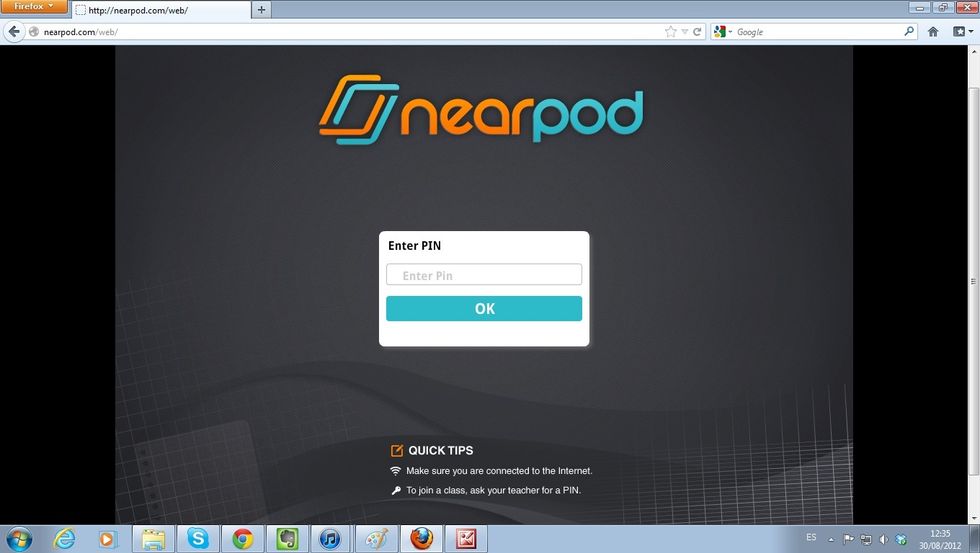Screen dimensions: 980x553
Task: Expand the search engine dropdown arrow
Action: tap(730, 32)
